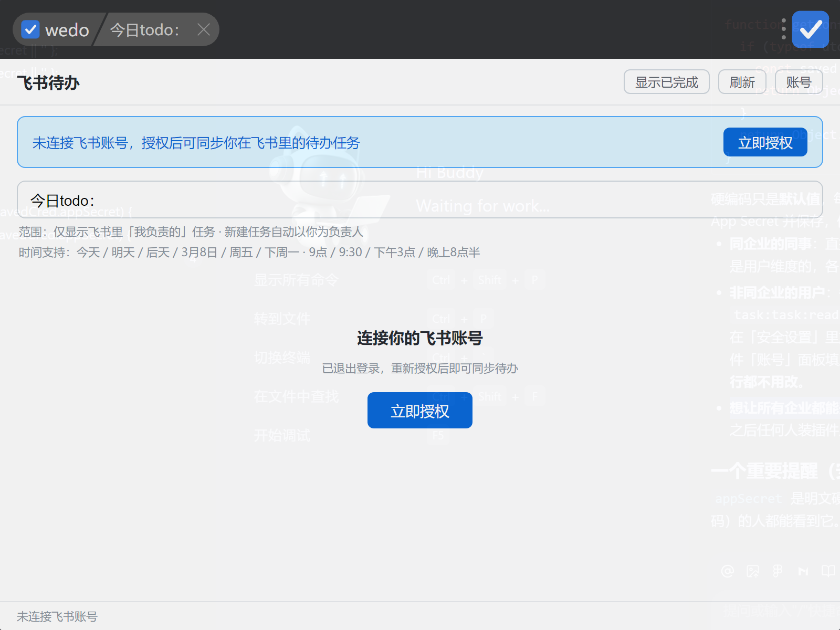
Task: Click the 时间支持 hint line
Action: point(249,253)
